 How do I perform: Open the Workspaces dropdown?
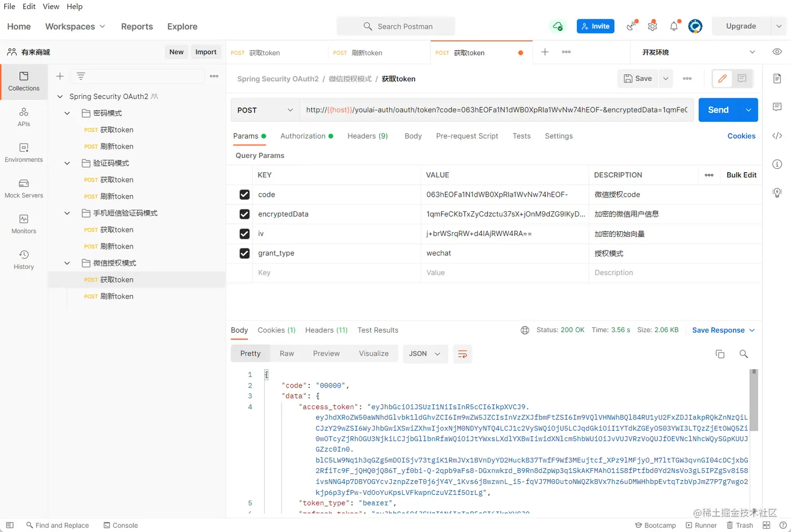coord(75,26)
